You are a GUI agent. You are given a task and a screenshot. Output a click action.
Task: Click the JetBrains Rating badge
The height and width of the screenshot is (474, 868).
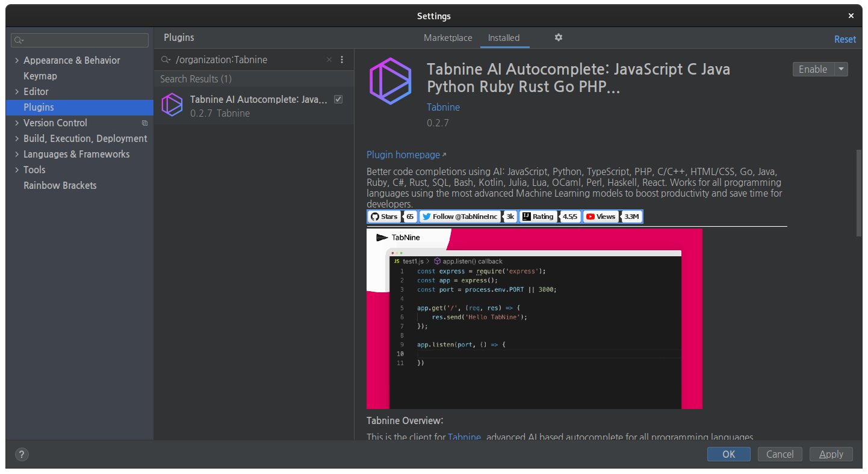(x=550, y=217)
